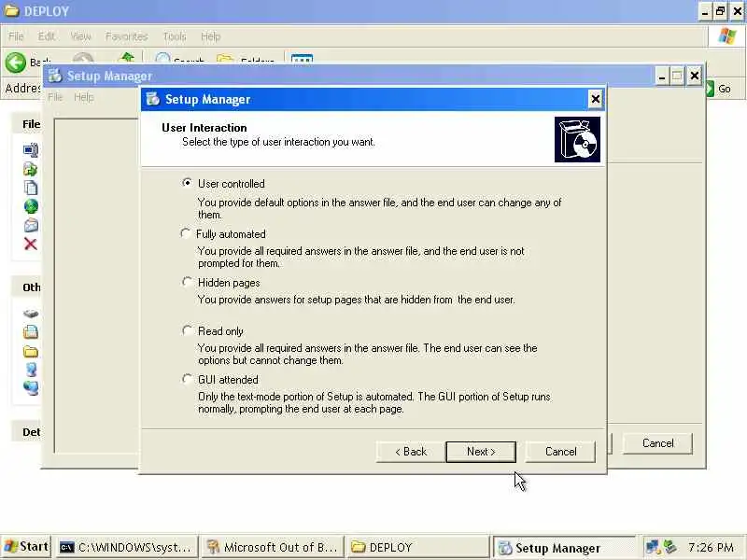
Task: Click Setup Manager taskbar button
Action: tap(564, 548)
